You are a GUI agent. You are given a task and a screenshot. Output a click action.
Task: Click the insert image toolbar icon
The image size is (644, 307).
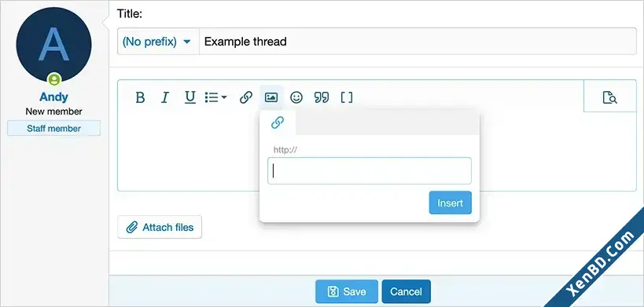271,97
